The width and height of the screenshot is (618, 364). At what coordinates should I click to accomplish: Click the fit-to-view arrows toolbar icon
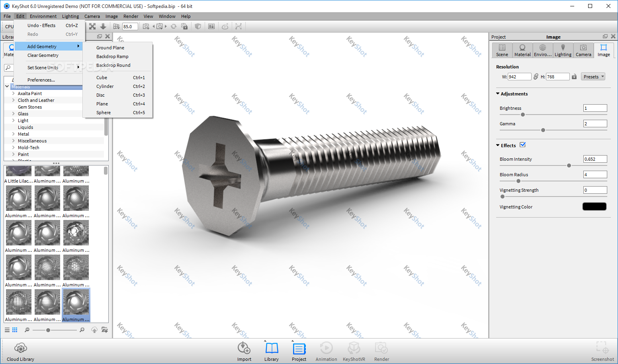point(92,26)
